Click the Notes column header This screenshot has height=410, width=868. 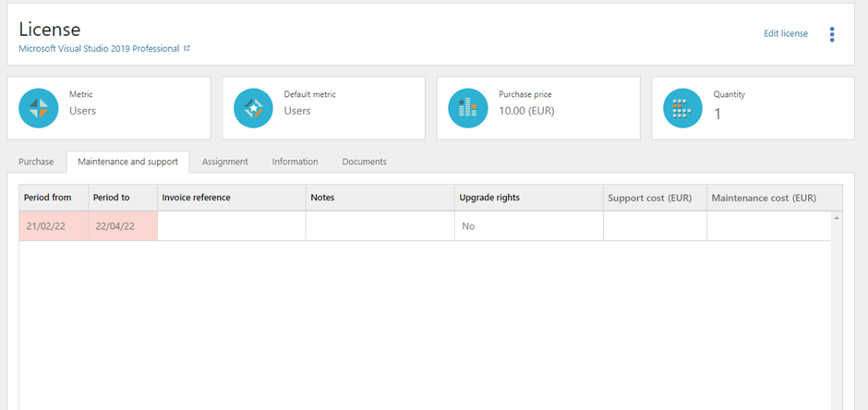click(380, 198)
